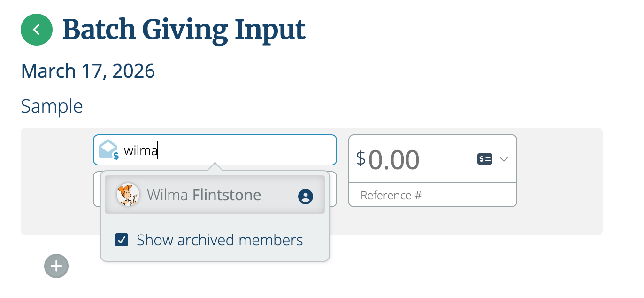This screenshot has width=644, height=298.
Task: Focus the Reference # input field
Action: tap(432, 195)
